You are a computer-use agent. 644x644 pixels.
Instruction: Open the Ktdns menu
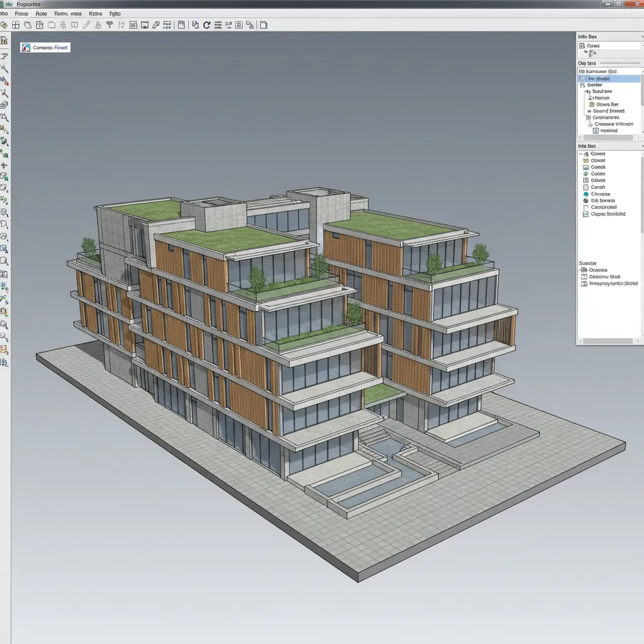click(x=96, y=13)
